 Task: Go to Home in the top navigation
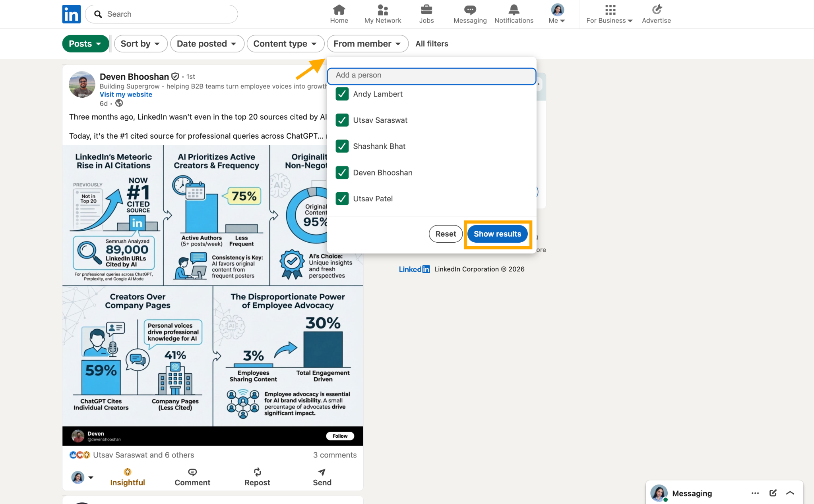(x=339, y=14)
